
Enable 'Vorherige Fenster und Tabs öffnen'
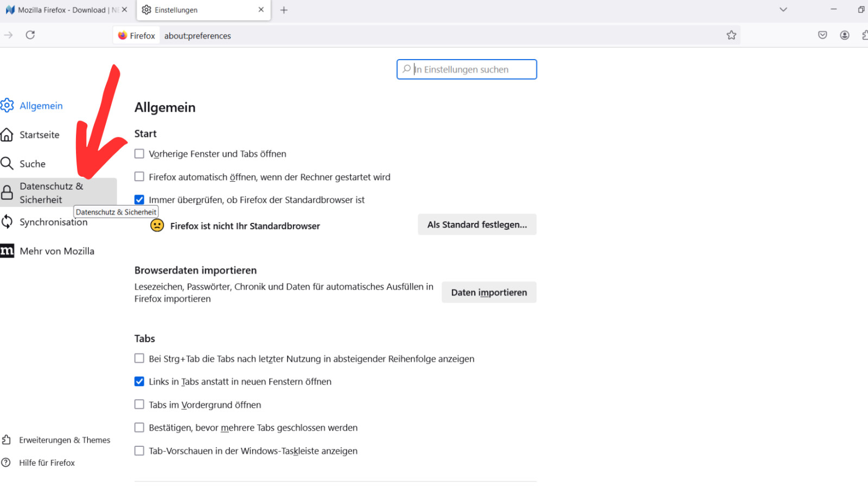(139, 154)
